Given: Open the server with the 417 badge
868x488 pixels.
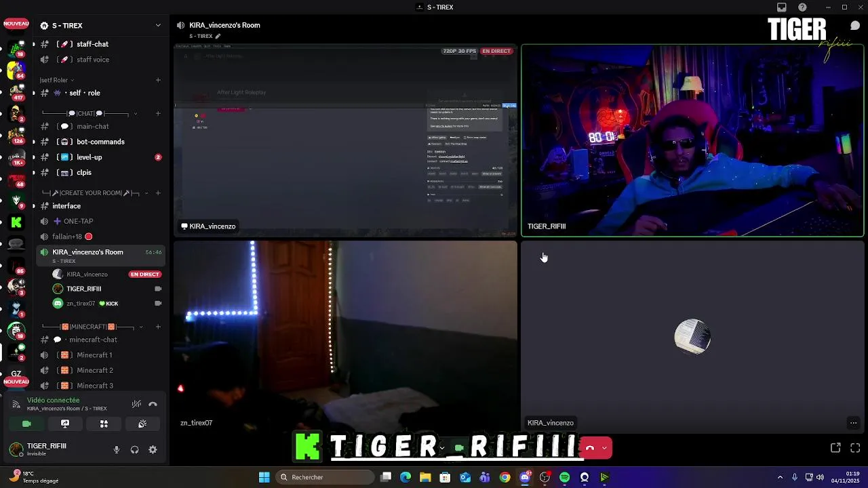Looking at the screenshot, I should [x=16, y=94].
